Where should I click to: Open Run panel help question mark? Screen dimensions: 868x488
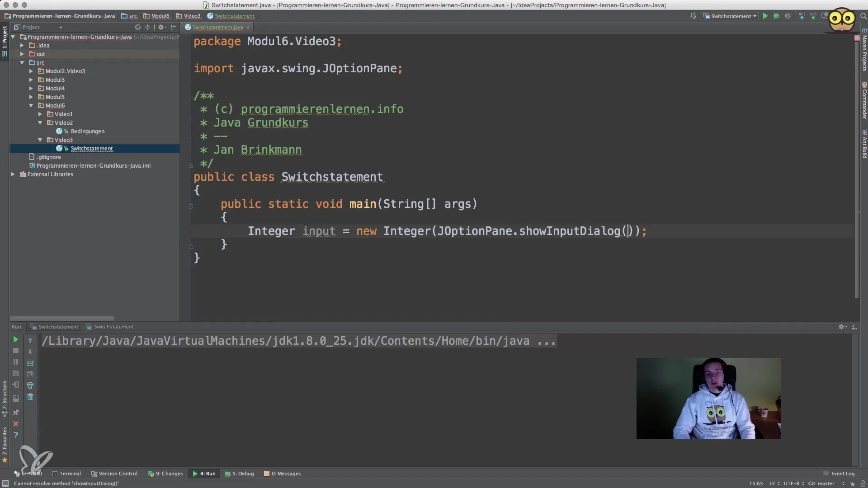pyautogui.click(x=15, y=435)
